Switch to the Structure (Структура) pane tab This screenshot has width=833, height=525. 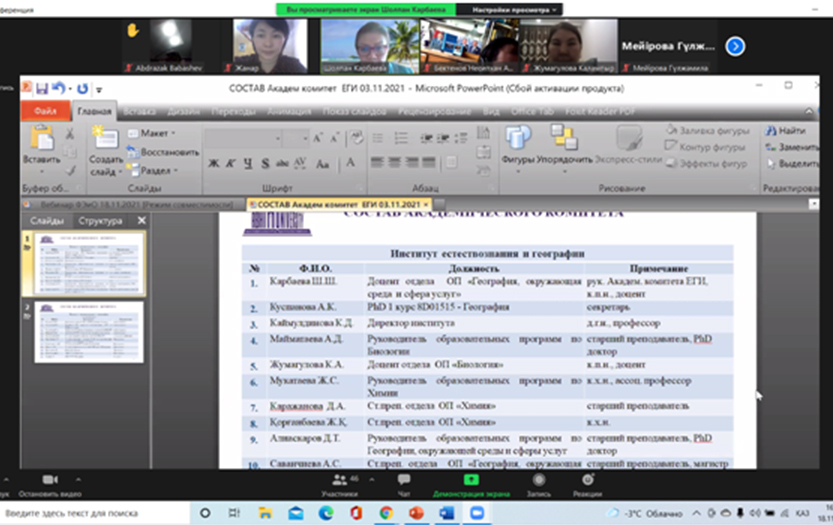(101, 220)
